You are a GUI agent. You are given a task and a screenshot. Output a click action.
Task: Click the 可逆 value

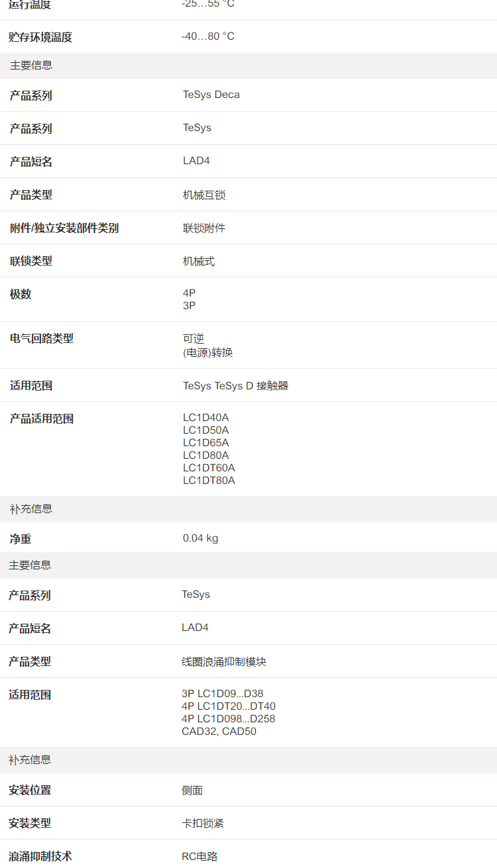pyautogui.click(x=193, y=338)
